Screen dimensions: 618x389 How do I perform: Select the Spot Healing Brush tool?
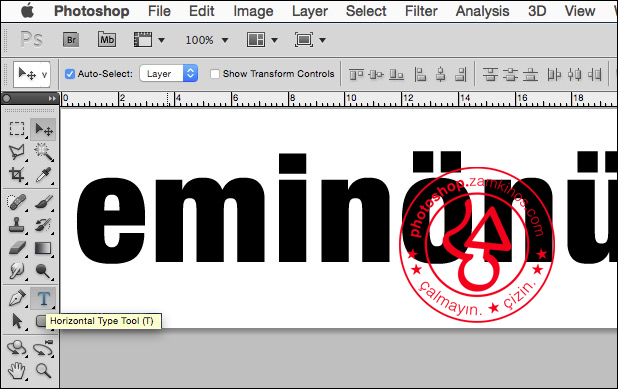point(17,202)
